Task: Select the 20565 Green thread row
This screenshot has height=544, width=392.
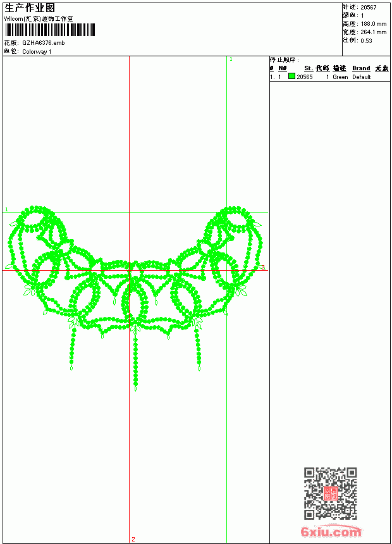Action: coord(329,77)
